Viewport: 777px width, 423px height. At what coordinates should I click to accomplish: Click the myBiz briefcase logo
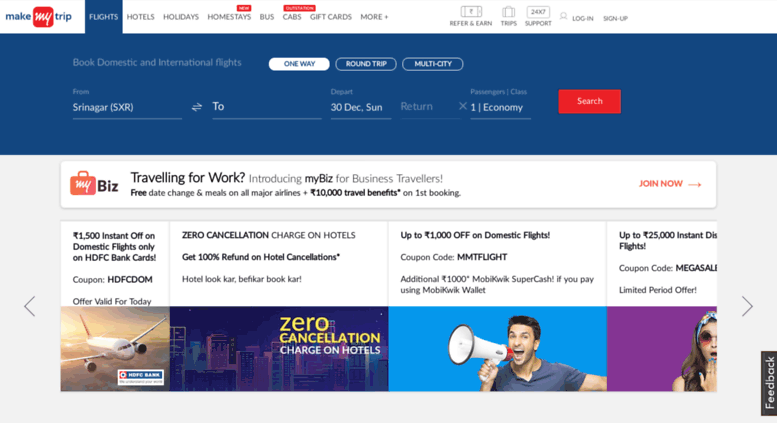click(x=94, y=184)
